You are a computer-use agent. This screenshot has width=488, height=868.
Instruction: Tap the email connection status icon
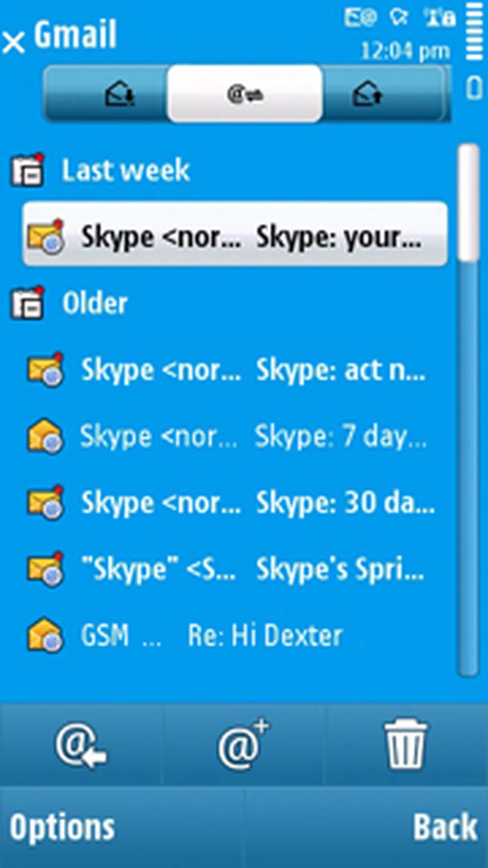pyautogui.click(x=361, y=17)
